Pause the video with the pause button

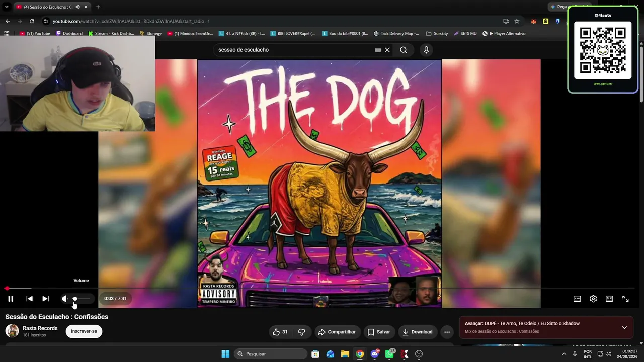coord(11,299)
